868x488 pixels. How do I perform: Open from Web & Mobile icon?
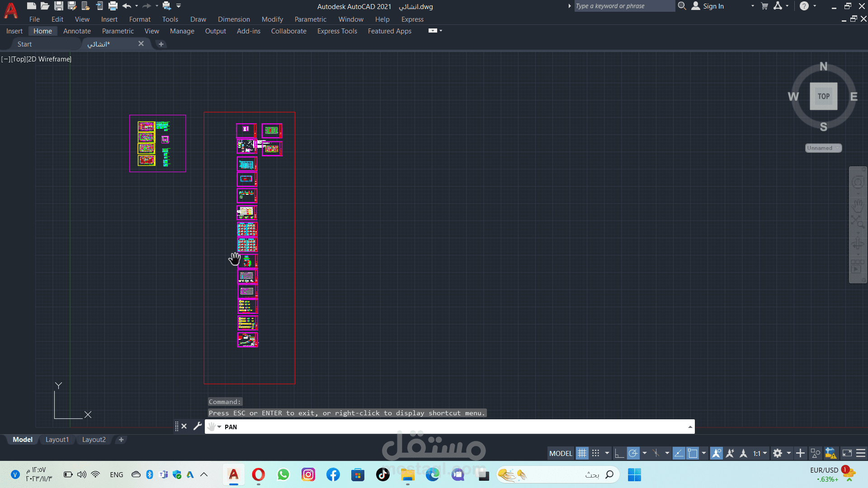tap(85, 6)
